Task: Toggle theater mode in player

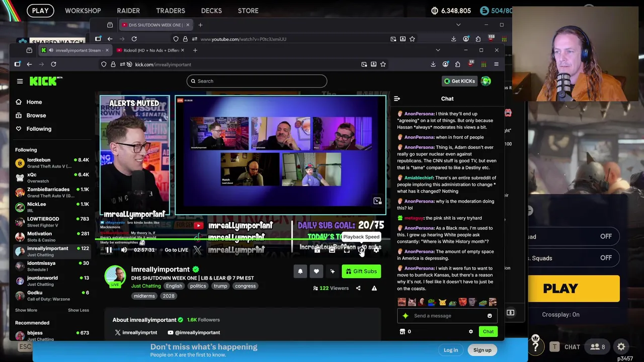Action: tap(332, 250)
